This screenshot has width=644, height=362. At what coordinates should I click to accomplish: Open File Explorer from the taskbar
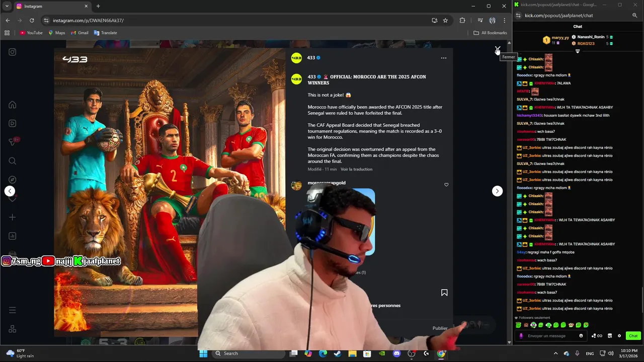(x=353, y=353)
